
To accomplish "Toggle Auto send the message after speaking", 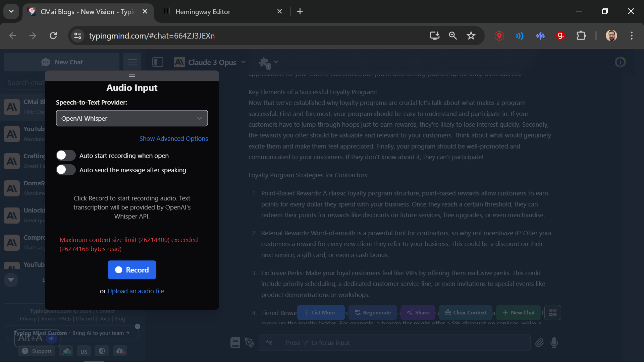I will [66, 170].
